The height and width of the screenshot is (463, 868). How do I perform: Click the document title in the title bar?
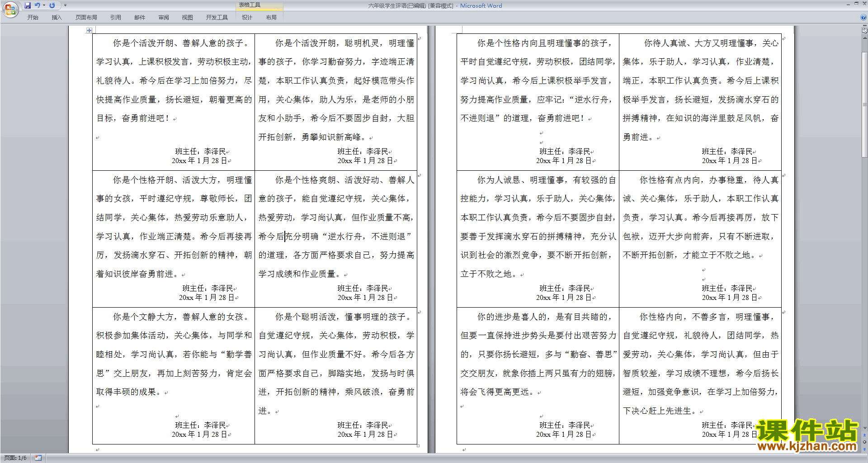click(x=435, y=6)
